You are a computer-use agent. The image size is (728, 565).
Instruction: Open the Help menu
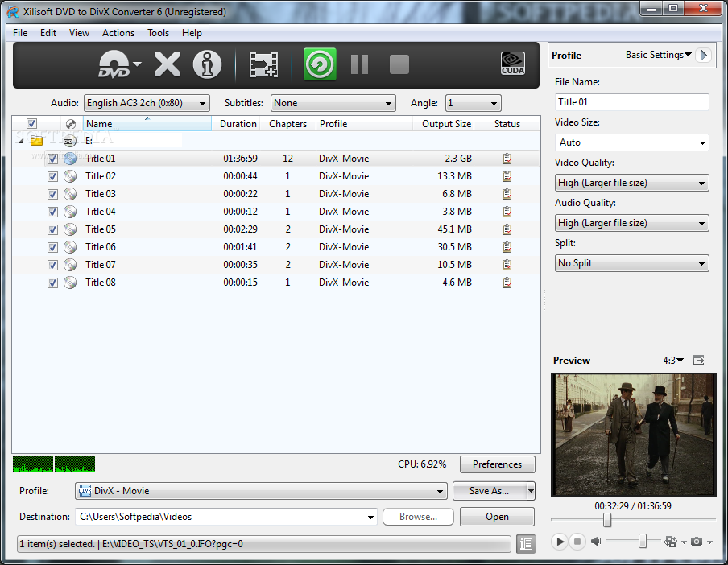coord(192,33)
